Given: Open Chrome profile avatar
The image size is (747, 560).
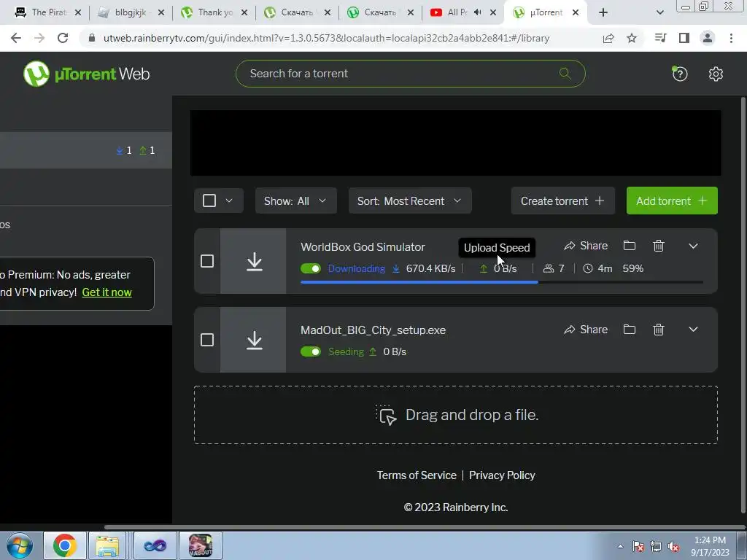Looking at the screenshot, I should [x=708, y=38].
